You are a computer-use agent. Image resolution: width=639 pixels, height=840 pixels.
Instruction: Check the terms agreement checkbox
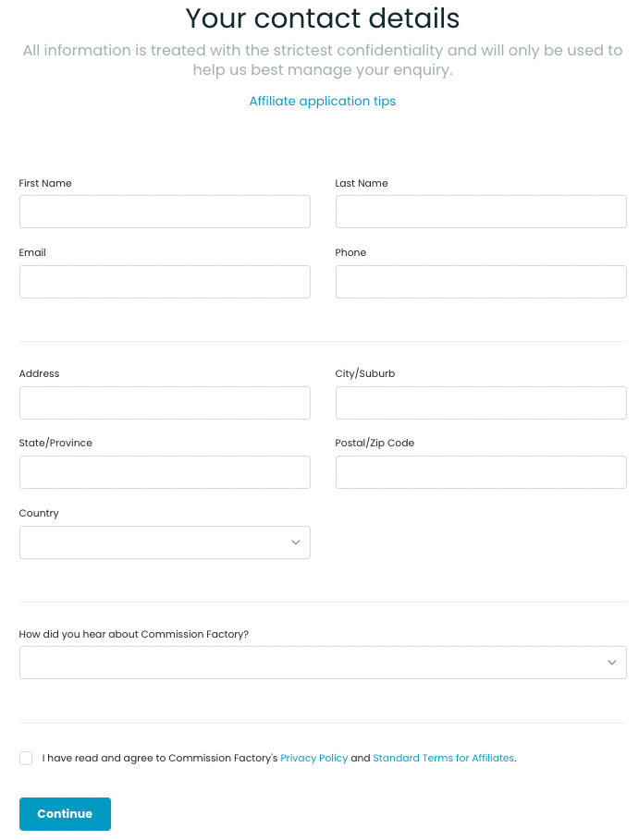26,758
